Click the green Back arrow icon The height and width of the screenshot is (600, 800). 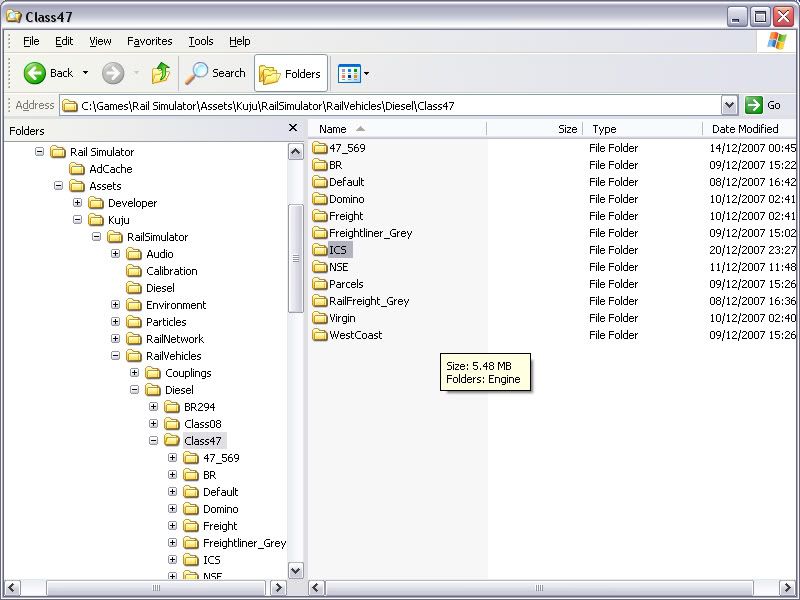(x=35, y=73)
